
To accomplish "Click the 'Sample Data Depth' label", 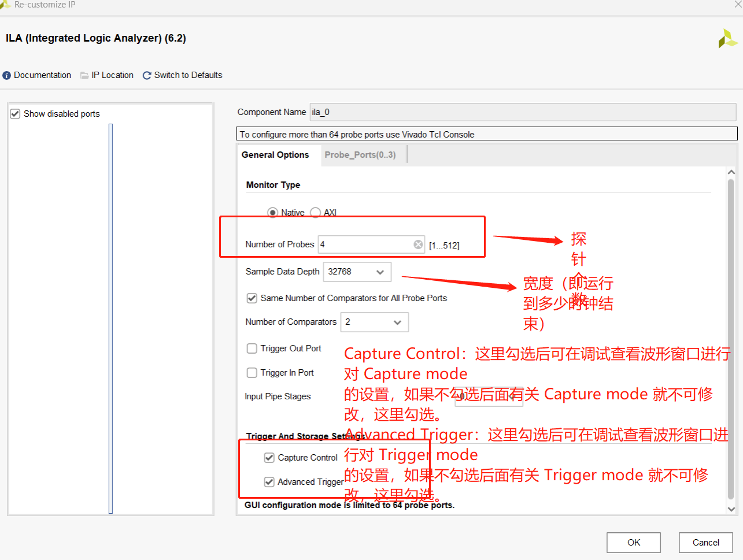I will (x=282, y=272).
